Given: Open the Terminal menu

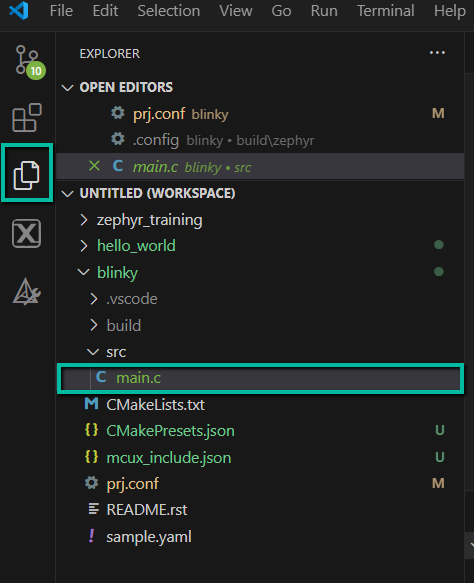Looking at the screenshot, I should point(386,11).
